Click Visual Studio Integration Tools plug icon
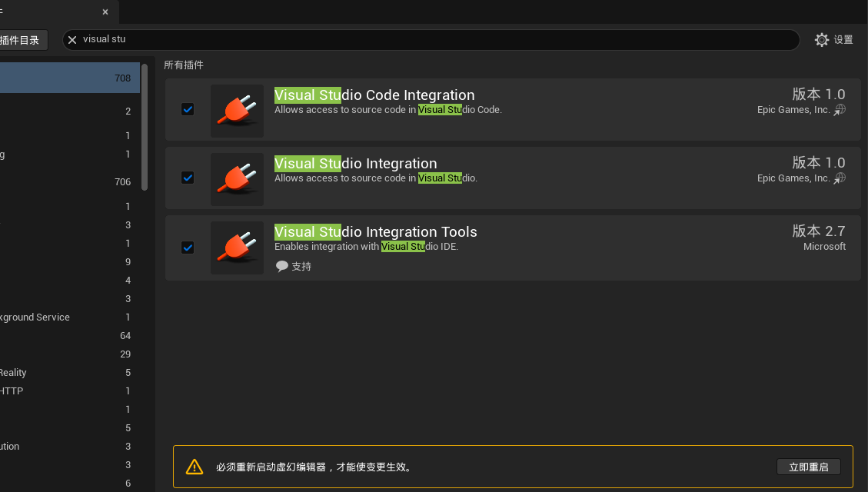The image size is (868, 492). point(237,248)
